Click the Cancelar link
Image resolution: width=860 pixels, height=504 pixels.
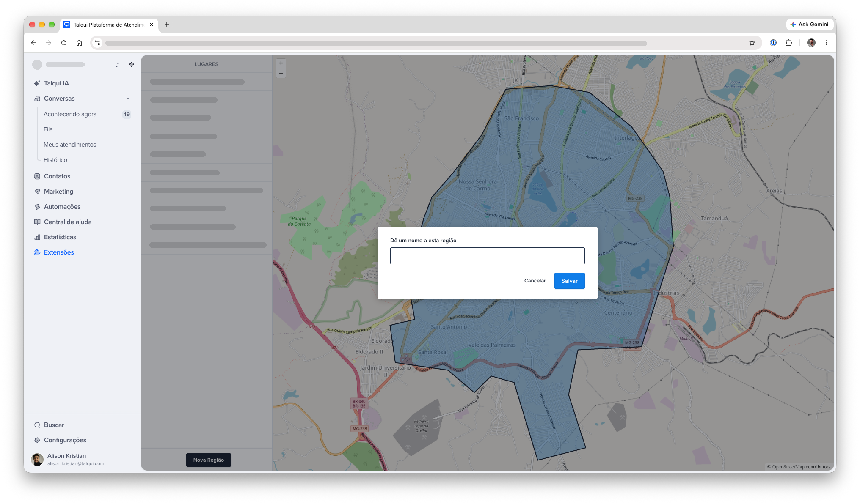tap(535, 281)
